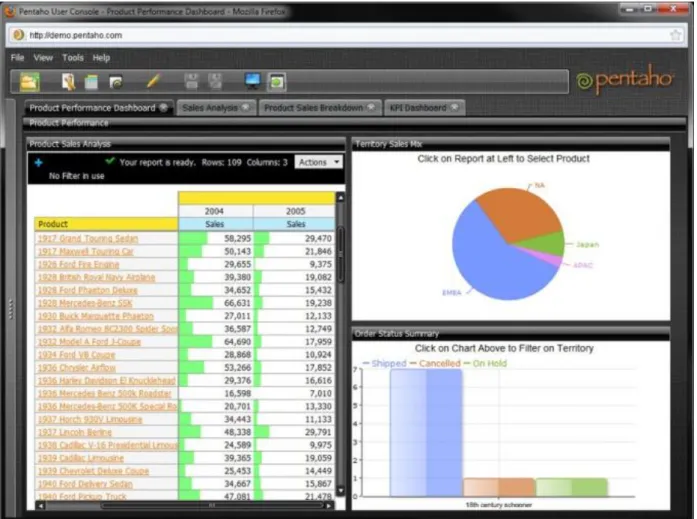Click the stacked pages toolbar icon

tap(91, 82)
